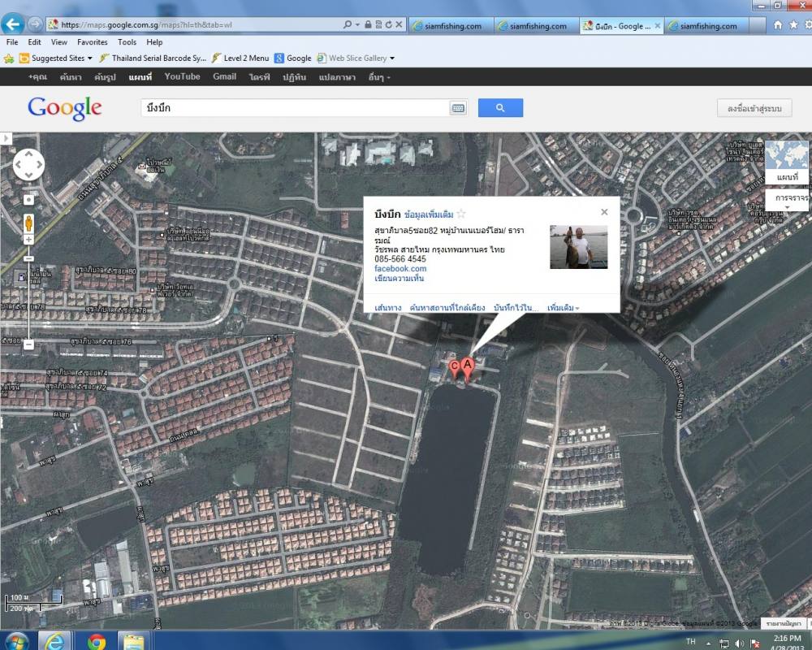Zoom in with the plus button

coord(28,240)
